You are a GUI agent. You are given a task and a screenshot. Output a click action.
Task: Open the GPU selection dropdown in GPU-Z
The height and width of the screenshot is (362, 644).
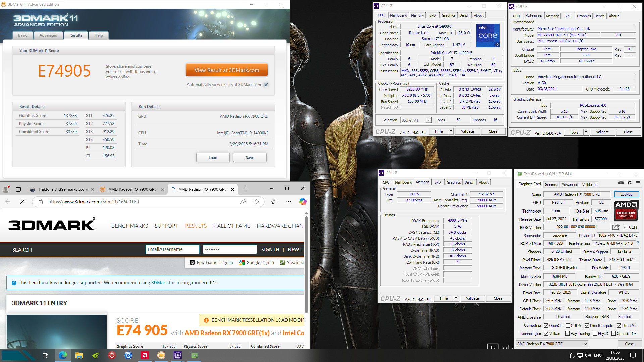pyautogui.click(x=552, y=344)
